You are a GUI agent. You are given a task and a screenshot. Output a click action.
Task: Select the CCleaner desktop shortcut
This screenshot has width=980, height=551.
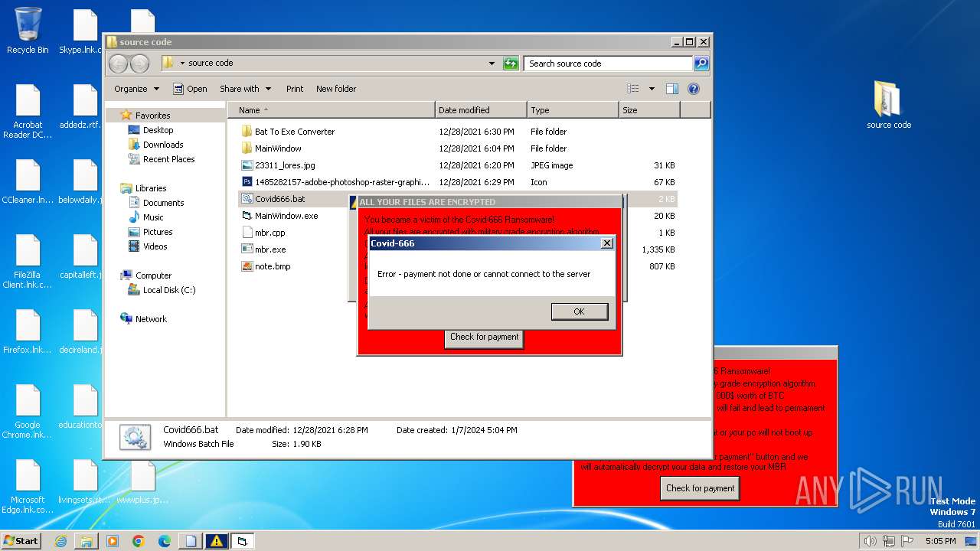tap(28, 182)
